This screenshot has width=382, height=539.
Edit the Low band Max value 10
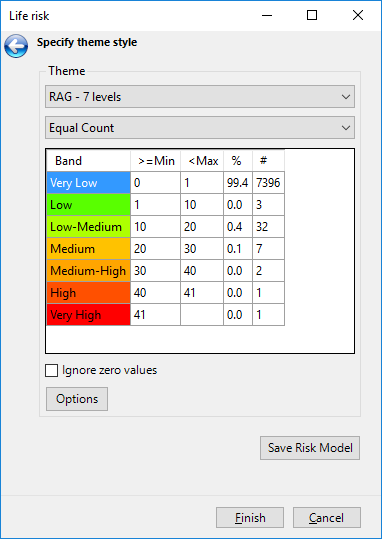[202, 205]
